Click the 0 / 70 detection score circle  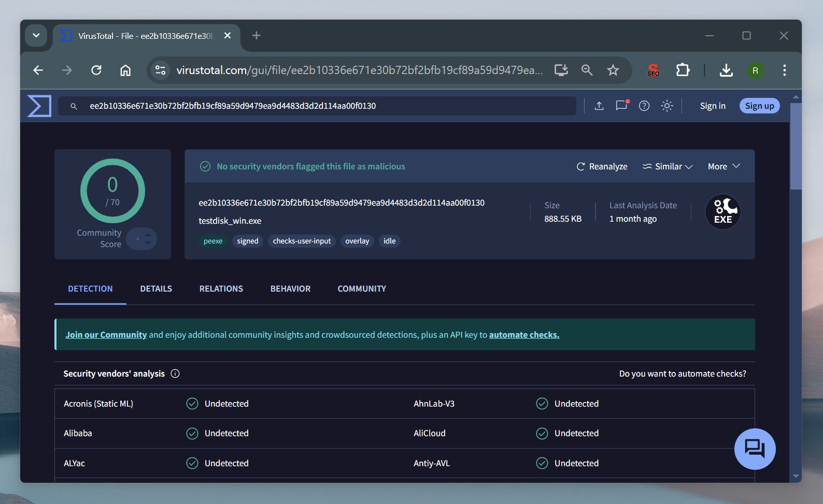coord(112,191)
